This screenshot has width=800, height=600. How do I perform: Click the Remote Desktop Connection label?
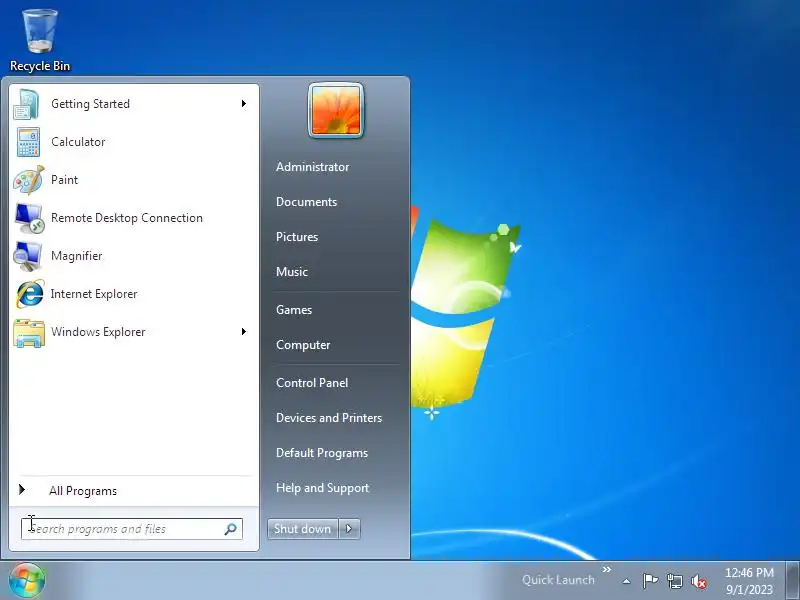pyautogui.click(x=127, y=218)
